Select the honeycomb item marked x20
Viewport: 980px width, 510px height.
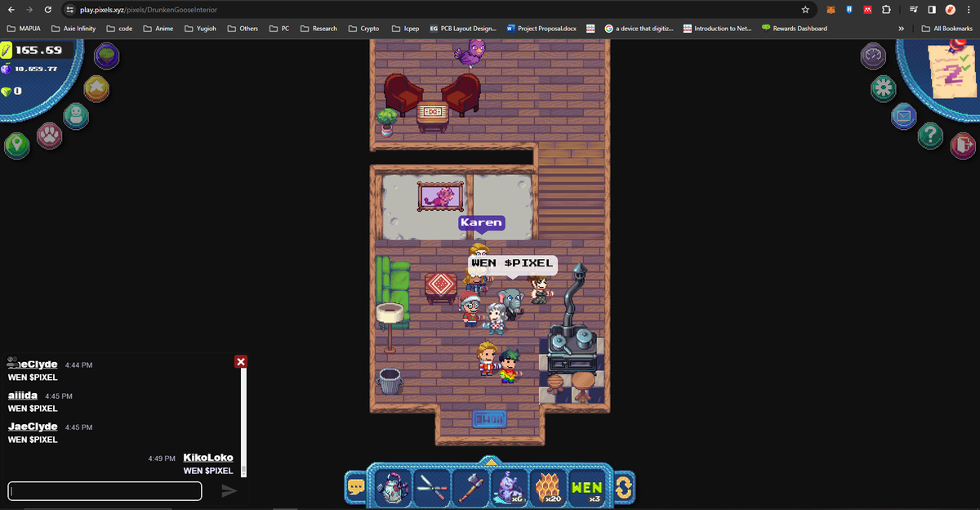pyautogui.click(x=547, y=488)
